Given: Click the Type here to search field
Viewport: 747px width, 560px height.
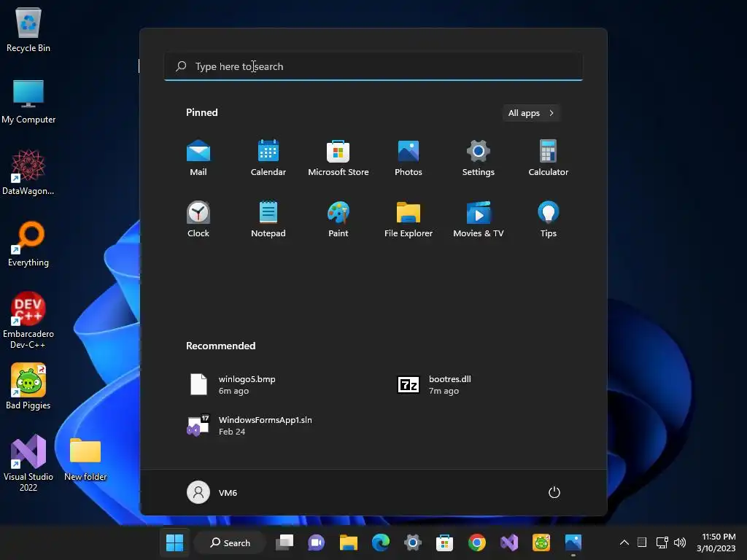Looking at the screenshot, I should [373, 66].
